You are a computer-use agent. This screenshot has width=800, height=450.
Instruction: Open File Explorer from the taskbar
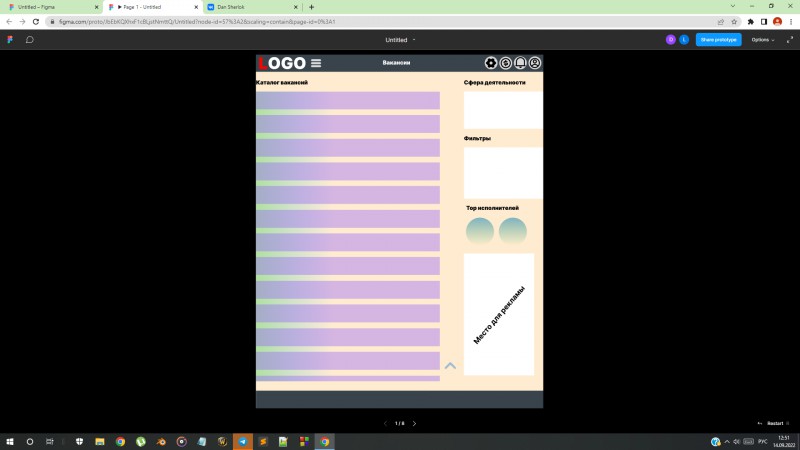click(x=100, y=442)
